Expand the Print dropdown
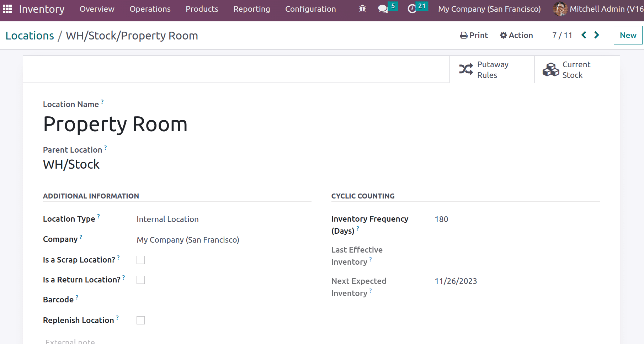This screenshot has height=344, width=644. 474,35
